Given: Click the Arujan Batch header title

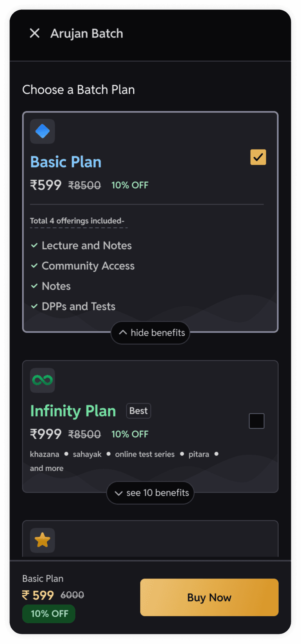Looking at the screenshot, I should coord(86,34).
